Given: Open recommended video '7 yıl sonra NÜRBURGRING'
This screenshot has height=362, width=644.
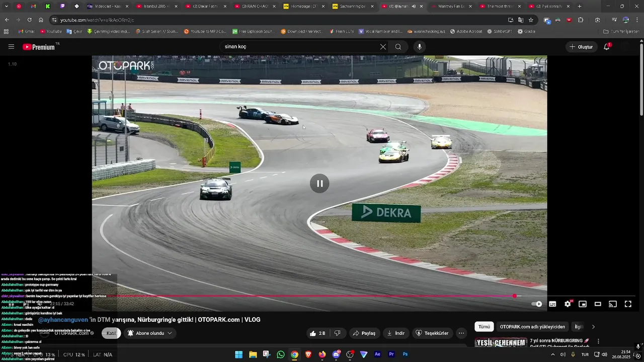Looking at the screenshot, I should click(559, 341).
